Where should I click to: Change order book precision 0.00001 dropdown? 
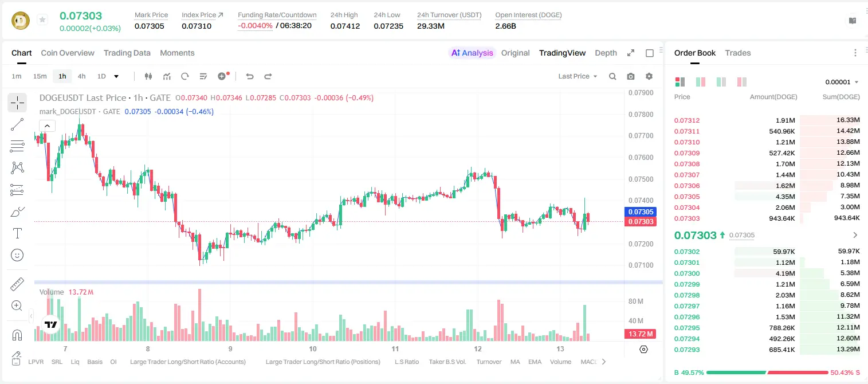tap(842, 82)
